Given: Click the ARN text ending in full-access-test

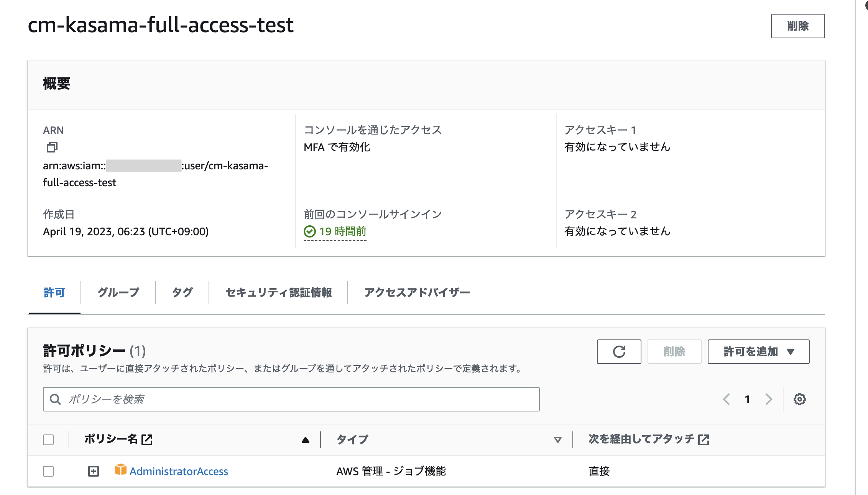Looking at the screenshot, I should [156, 174].
